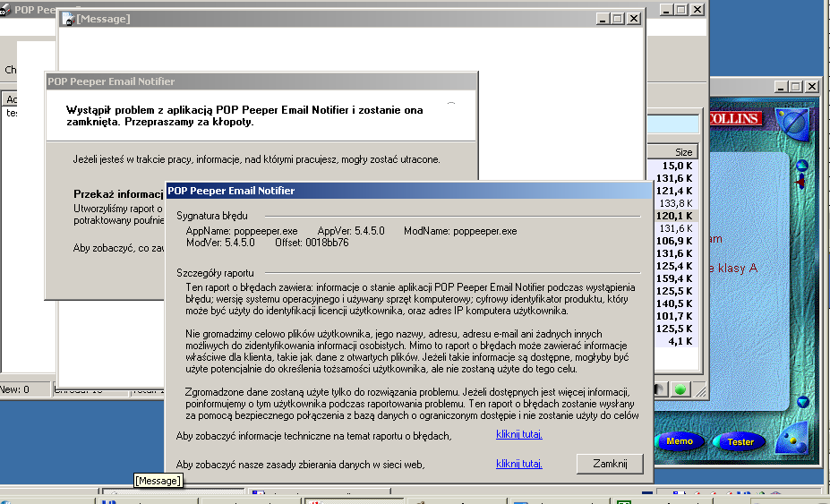Maximize the POP Peeper main window
Screen dimensions: 830x504
click(681, 10)
